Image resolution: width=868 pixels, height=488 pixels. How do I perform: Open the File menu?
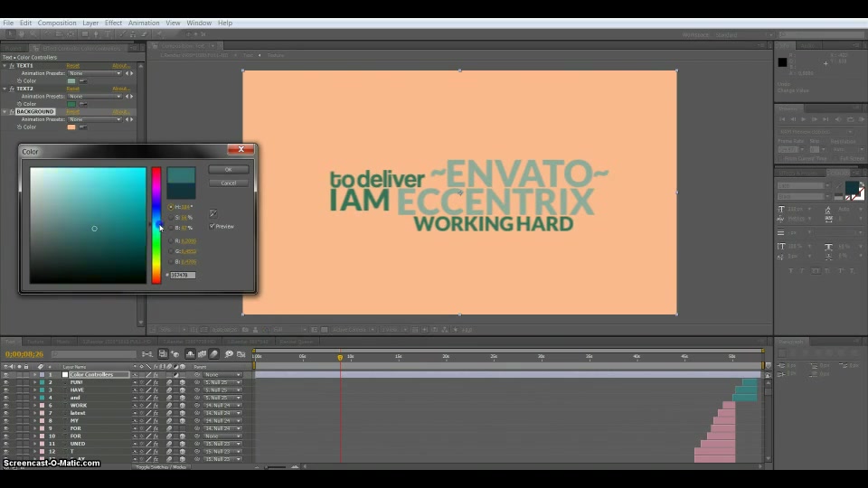[x=8, y=23]
